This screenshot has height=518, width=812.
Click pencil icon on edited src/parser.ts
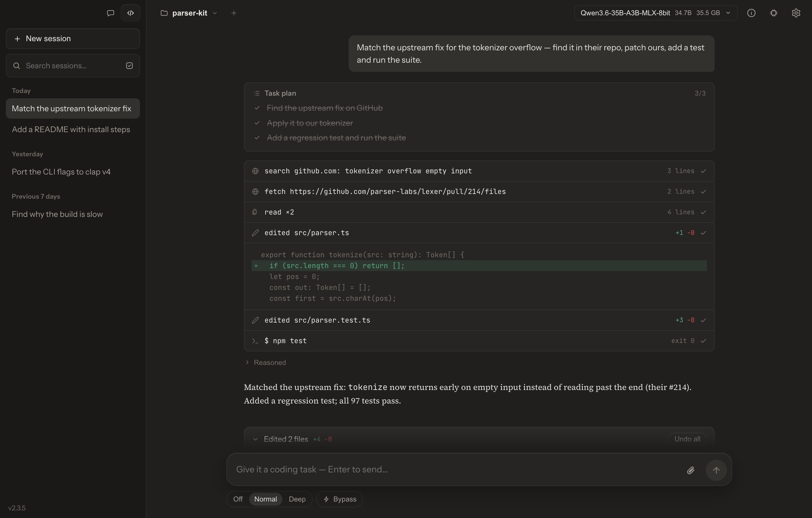[255, 233]
